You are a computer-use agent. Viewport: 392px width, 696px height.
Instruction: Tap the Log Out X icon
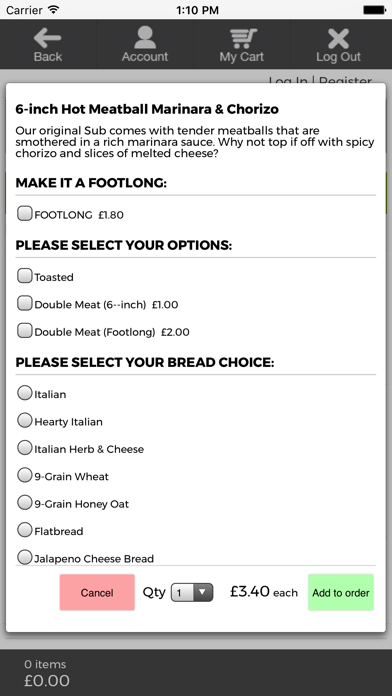click(x=338, y=38)
